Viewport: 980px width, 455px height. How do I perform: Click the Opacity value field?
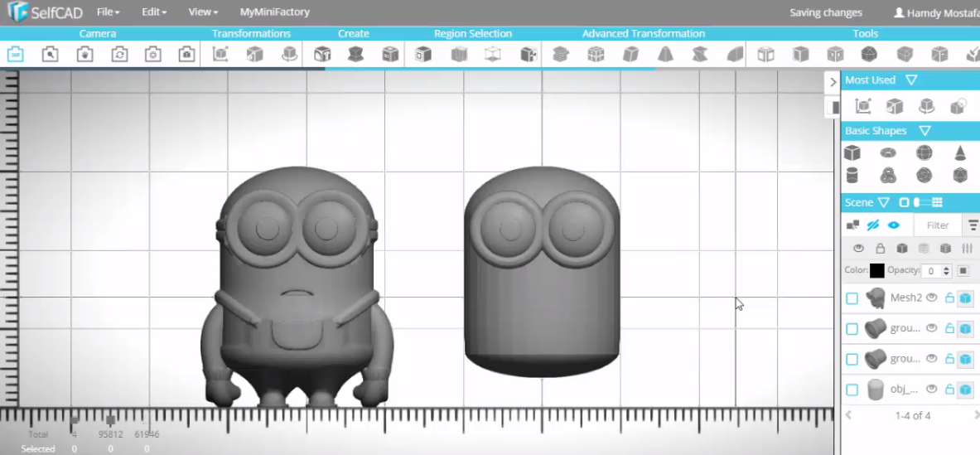click(x=932, y=271)
